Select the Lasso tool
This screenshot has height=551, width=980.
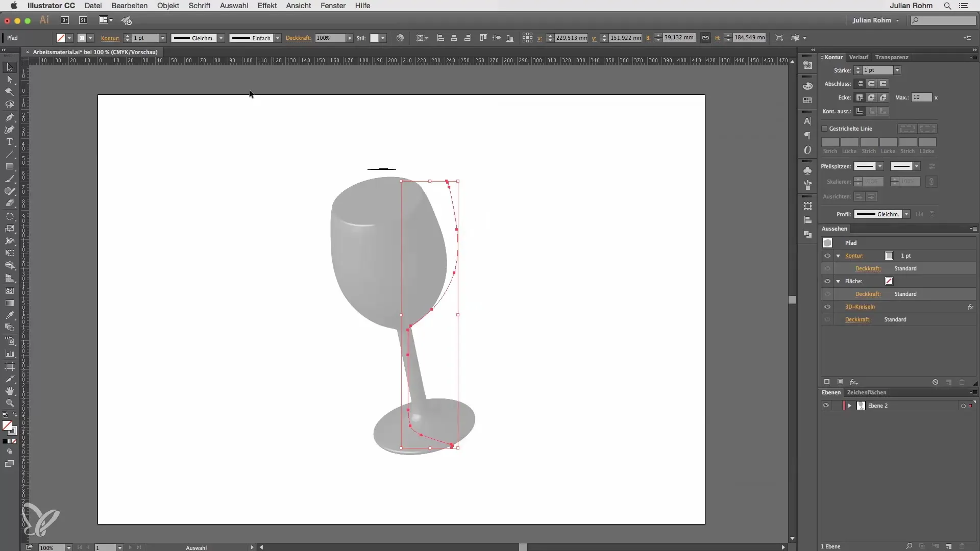click(x=9, y=105)
